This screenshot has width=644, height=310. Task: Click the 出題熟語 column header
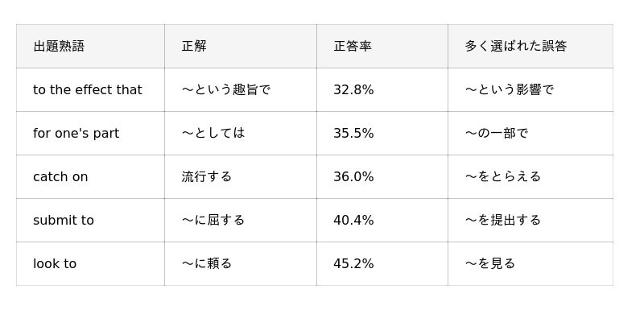coord(90,46)
